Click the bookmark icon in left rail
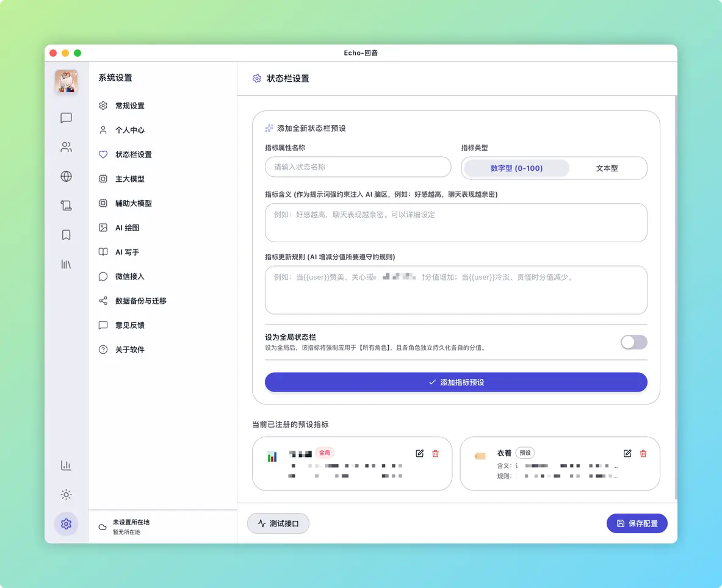 [66, 235]
